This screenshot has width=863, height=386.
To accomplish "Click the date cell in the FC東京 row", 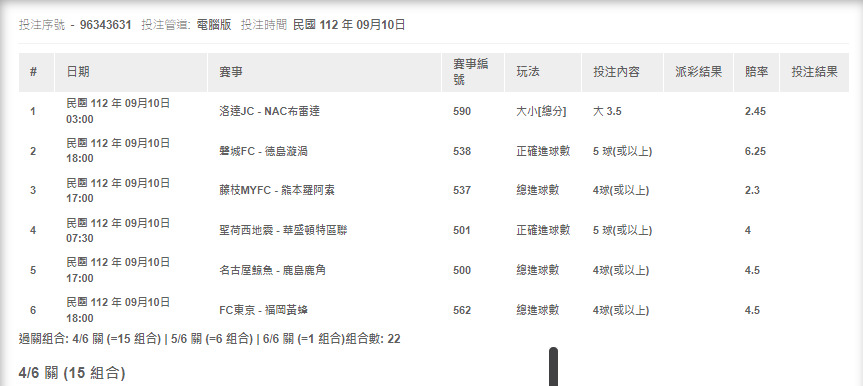I will 118,310.
